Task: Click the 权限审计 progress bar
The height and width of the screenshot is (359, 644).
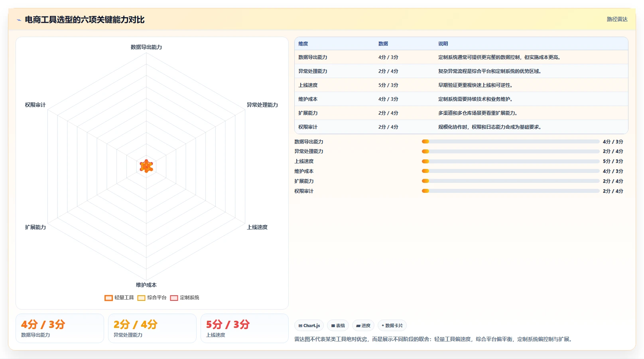Action: pos(511,191)
